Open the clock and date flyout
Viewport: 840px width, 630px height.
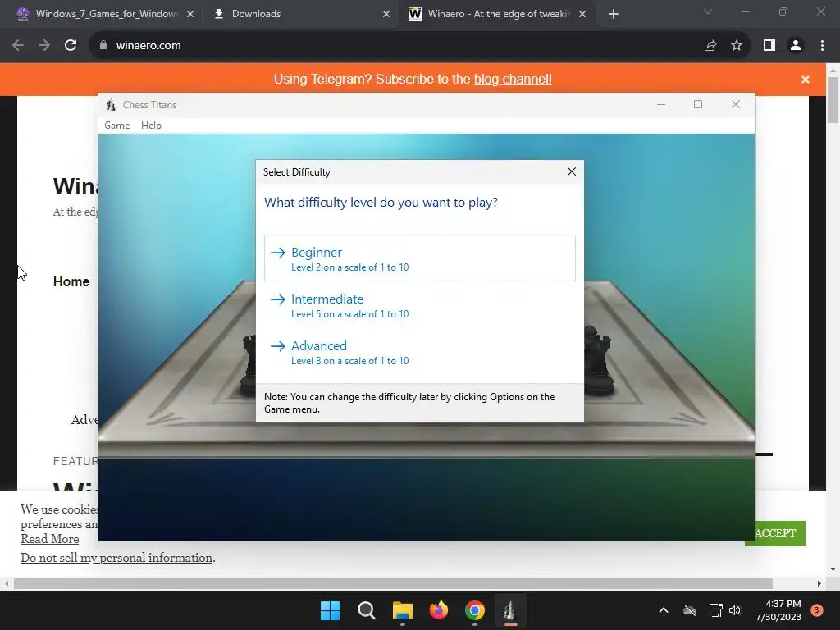(x=778, y=610)
